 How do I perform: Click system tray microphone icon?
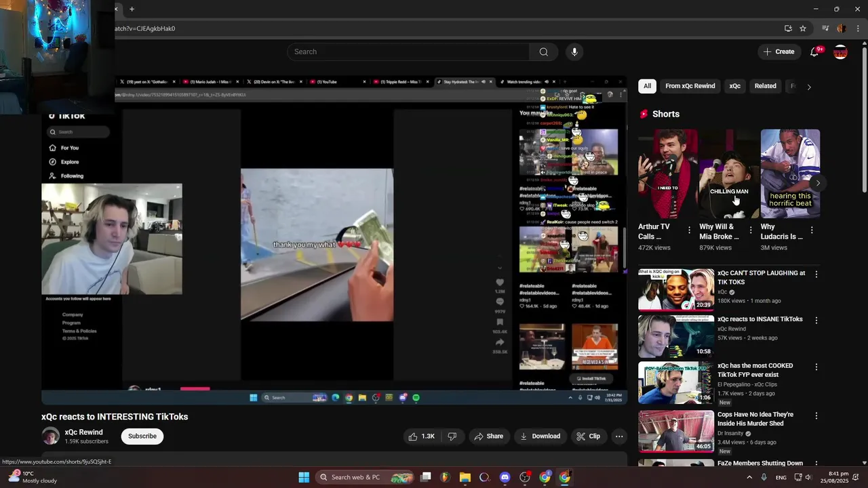click(764, 477)
